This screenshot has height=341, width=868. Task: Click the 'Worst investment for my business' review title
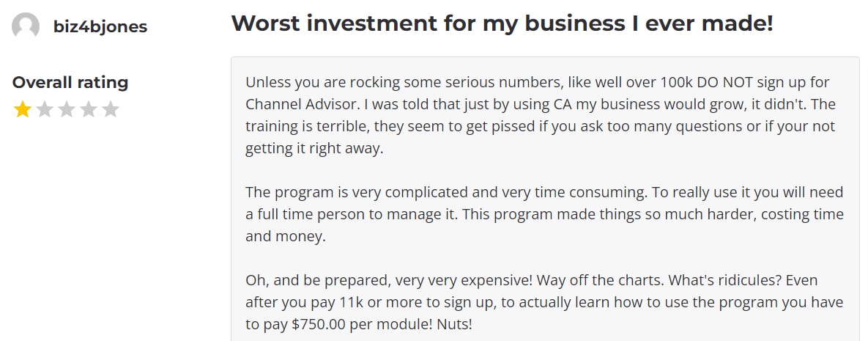click(x=502, y=23)
